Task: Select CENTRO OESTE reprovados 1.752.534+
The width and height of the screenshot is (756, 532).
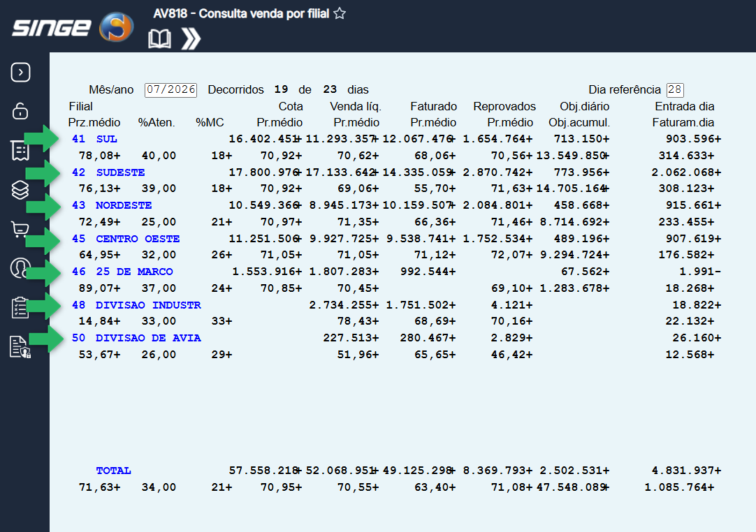Action: click(497, 239)
